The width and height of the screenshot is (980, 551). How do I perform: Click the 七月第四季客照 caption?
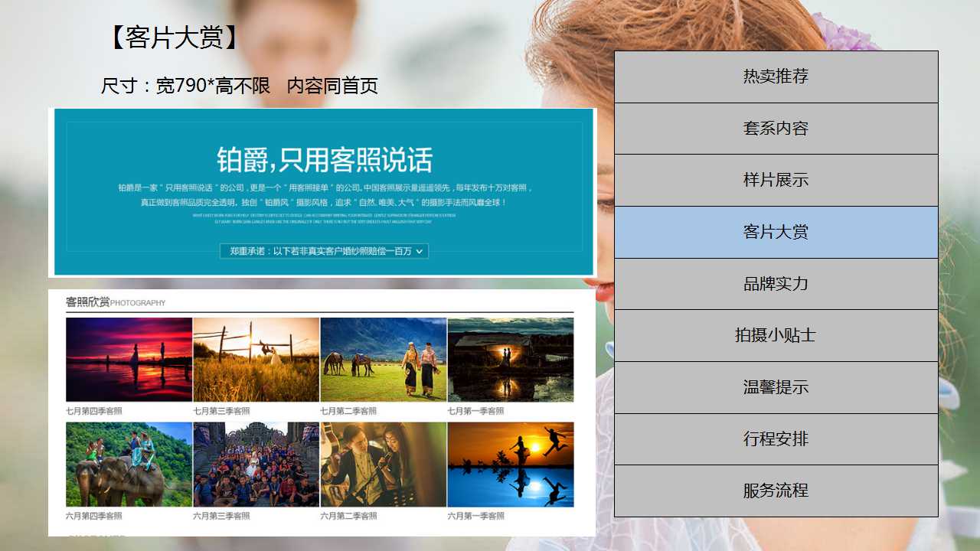[94, 411]
